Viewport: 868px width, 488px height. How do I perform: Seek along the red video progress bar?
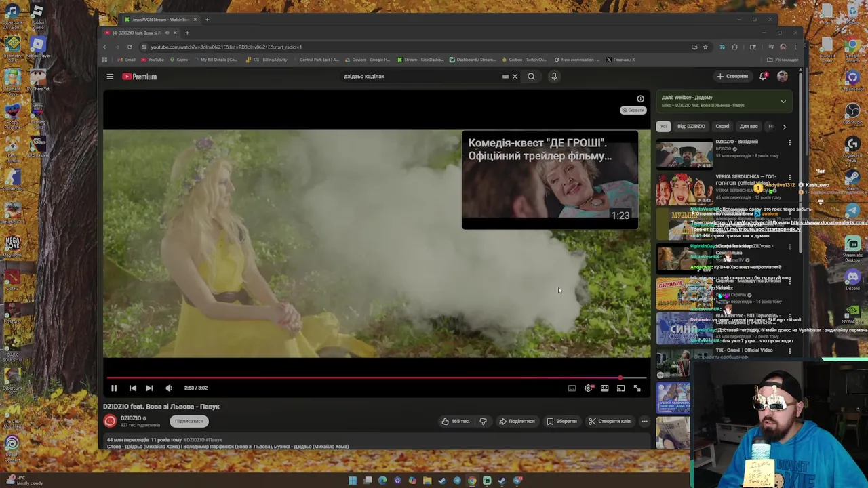(x=376, y=378)
